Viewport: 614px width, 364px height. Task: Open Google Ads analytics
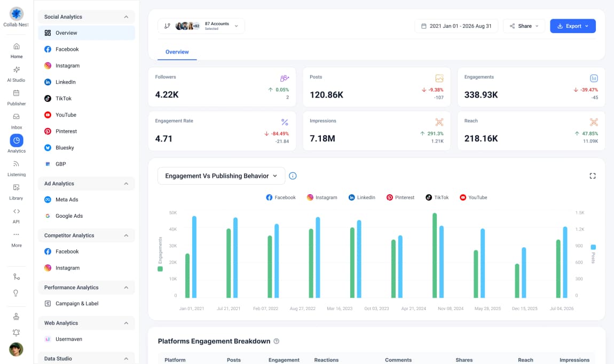coord(86,216)
